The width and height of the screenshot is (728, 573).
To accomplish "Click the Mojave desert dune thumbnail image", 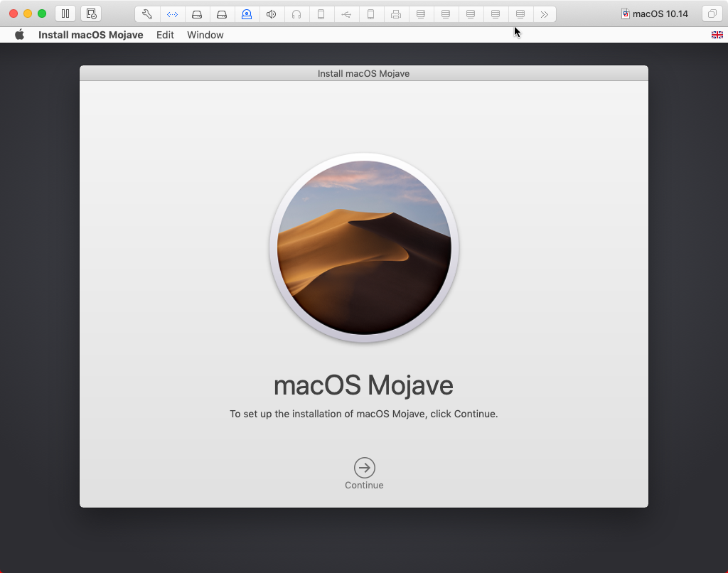I will pyautogui.click(x=363, y=247).
